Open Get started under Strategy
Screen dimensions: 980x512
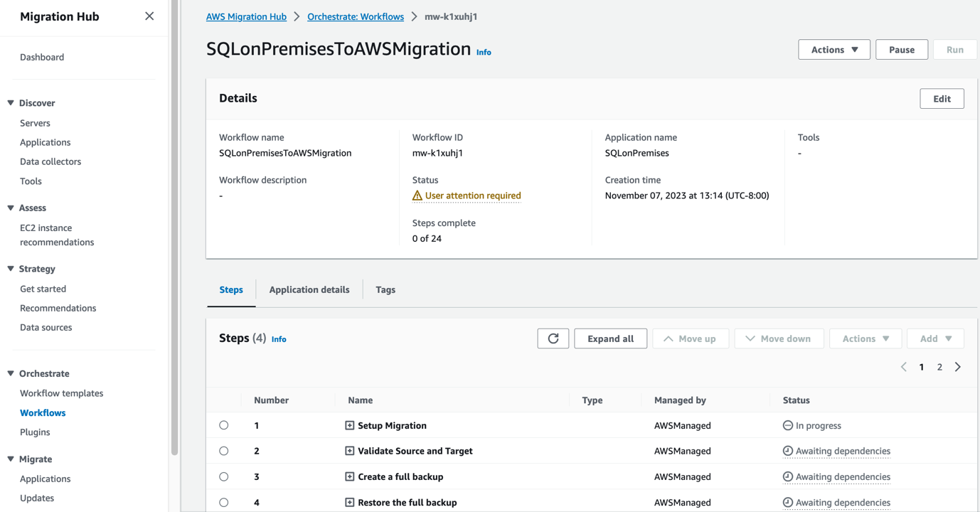click(x=43, y=289)
